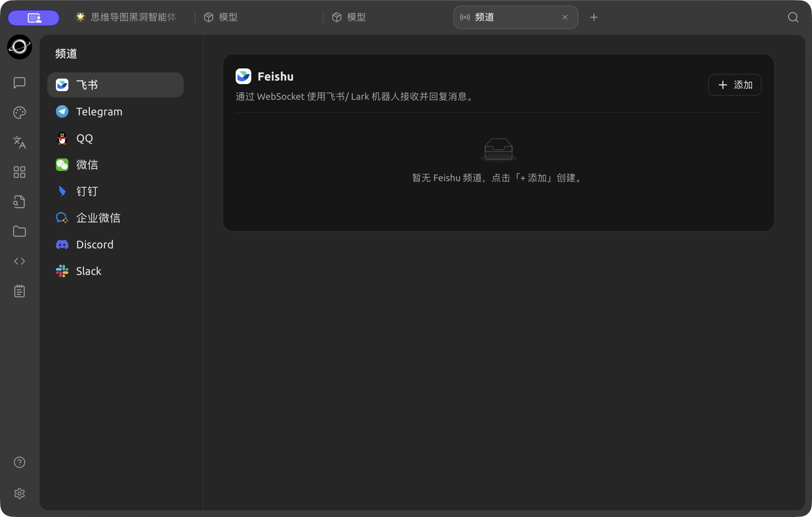Select Telegram channel in the list
The width and height of the screenshot is (812, 517).
tap(115, 111)
